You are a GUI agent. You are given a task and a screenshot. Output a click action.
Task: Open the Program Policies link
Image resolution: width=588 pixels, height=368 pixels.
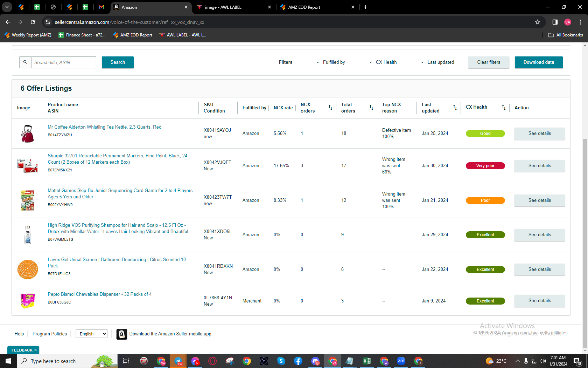click(x=50, y=334)
